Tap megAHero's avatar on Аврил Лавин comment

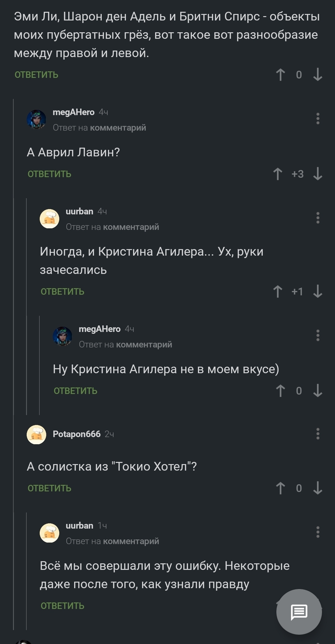click(x=36, y=119)
